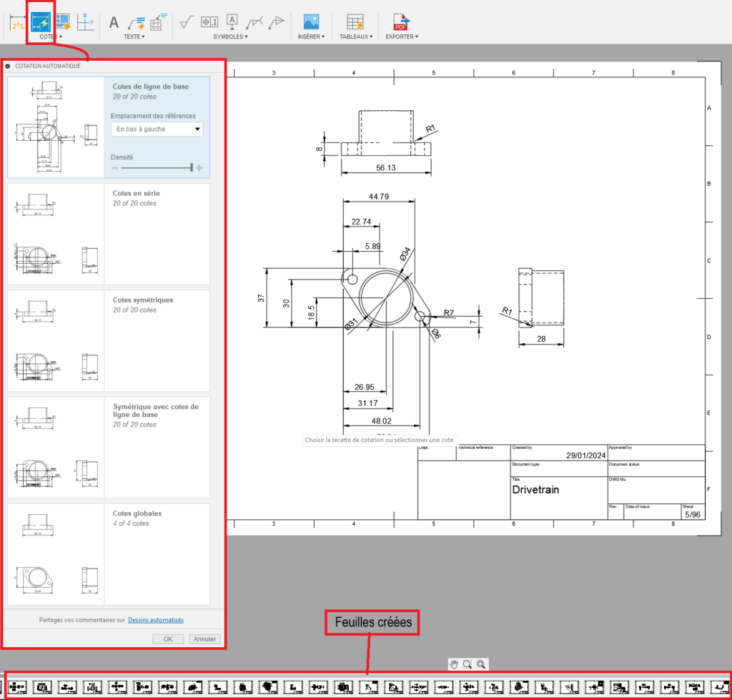Open the Emplacement des références dropdown
732x700 pixels.
click(x=157, y=129)
